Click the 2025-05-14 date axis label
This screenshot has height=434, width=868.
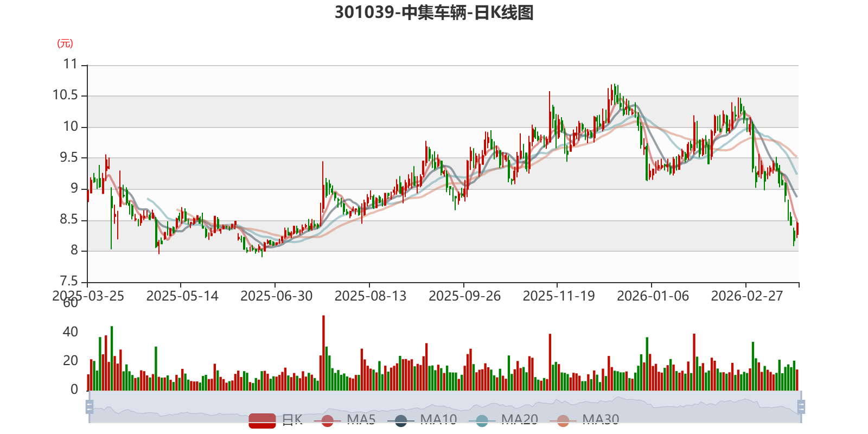[x=182, y=296]
